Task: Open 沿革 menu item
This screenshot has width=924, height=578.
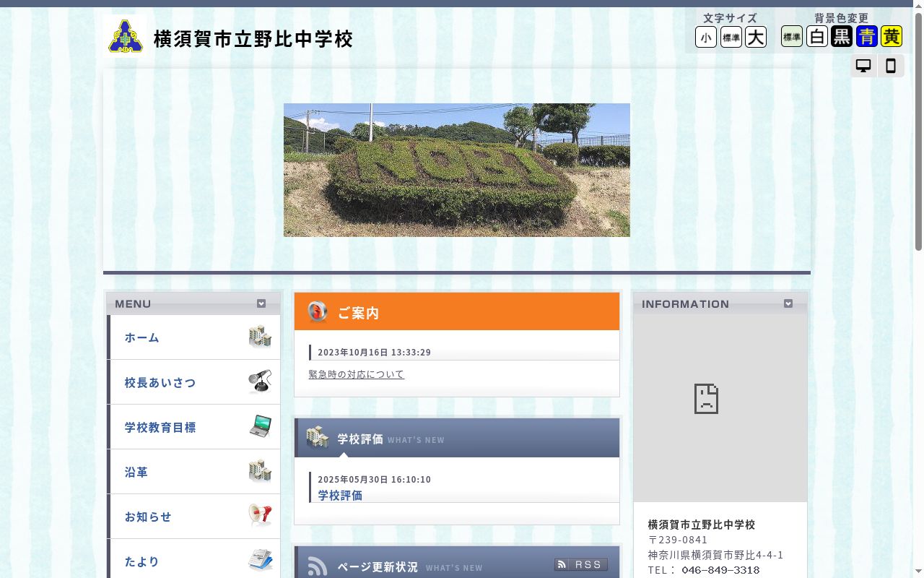Action: 193,472
